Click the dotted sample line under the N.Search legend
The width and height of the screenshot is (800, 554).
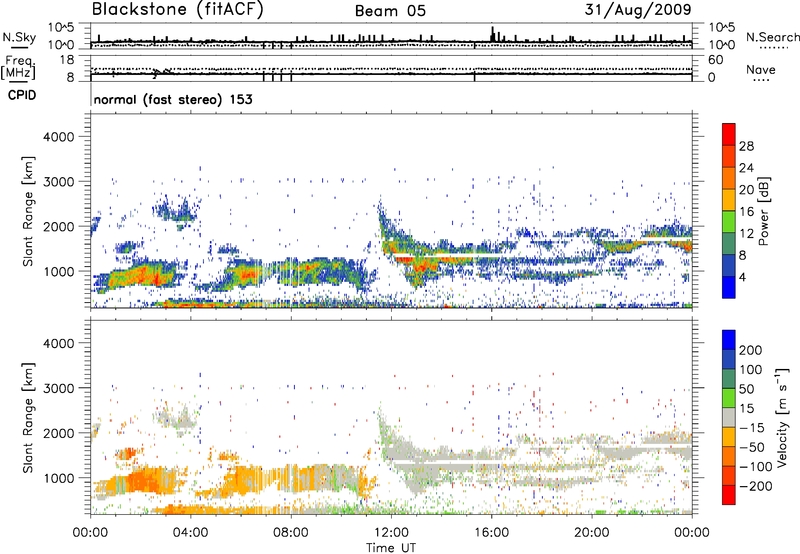[774, 48]
